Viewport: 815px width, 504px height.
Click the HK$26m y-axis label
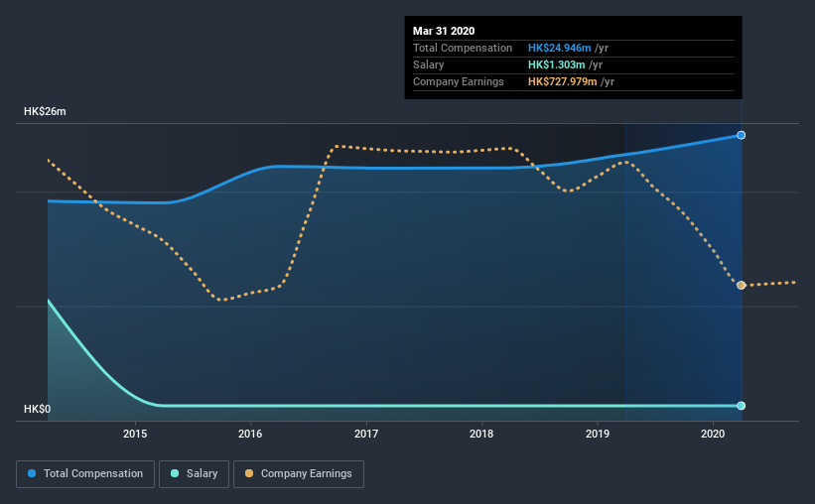coord(45,112)
